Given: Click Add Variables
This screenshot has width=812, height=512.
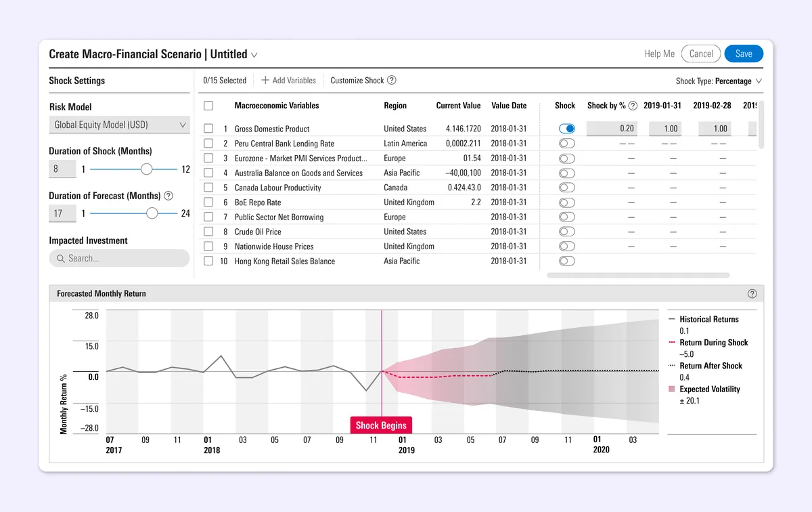Looking at the screenshot, I should [x=288, y=80].
